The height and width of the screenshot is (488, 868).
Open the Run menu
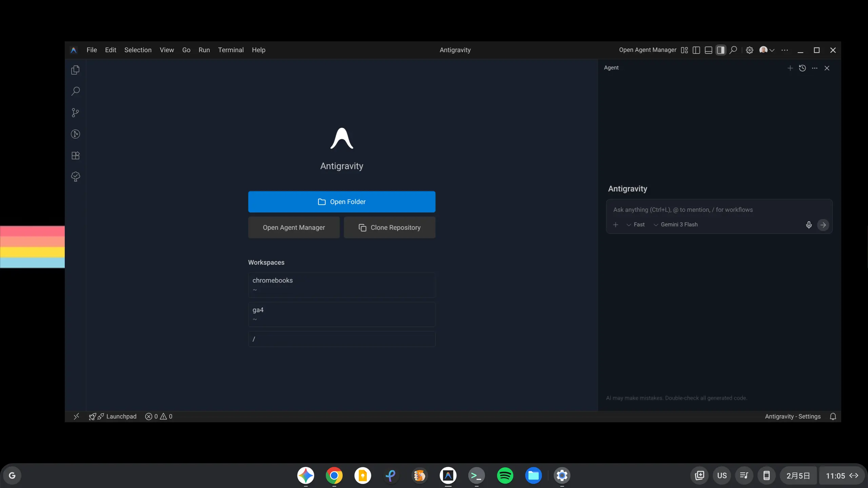coord(204,50)
